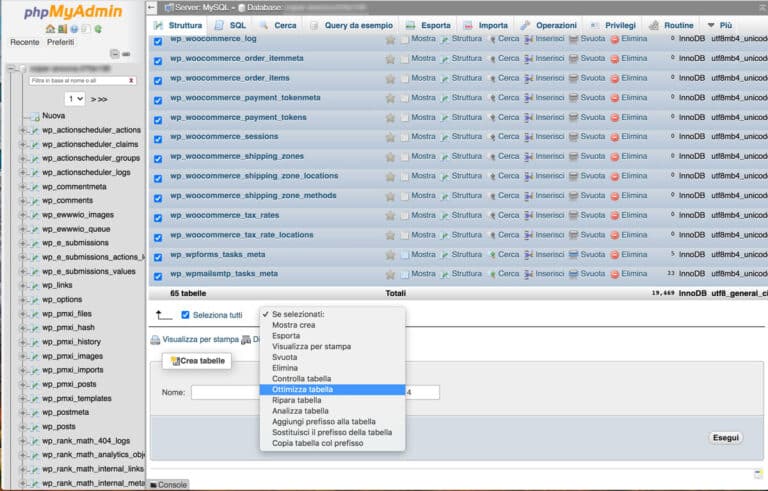Click the Nuova new-table icon in tree
The height and width of the screenshot is (491, 768).
point(35,116)
